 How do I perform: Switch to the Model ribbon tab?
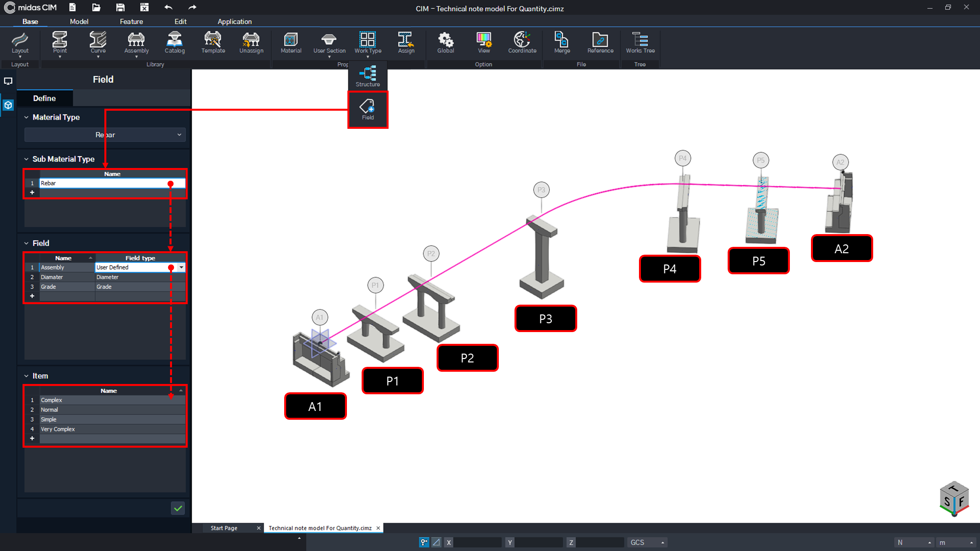79,22
